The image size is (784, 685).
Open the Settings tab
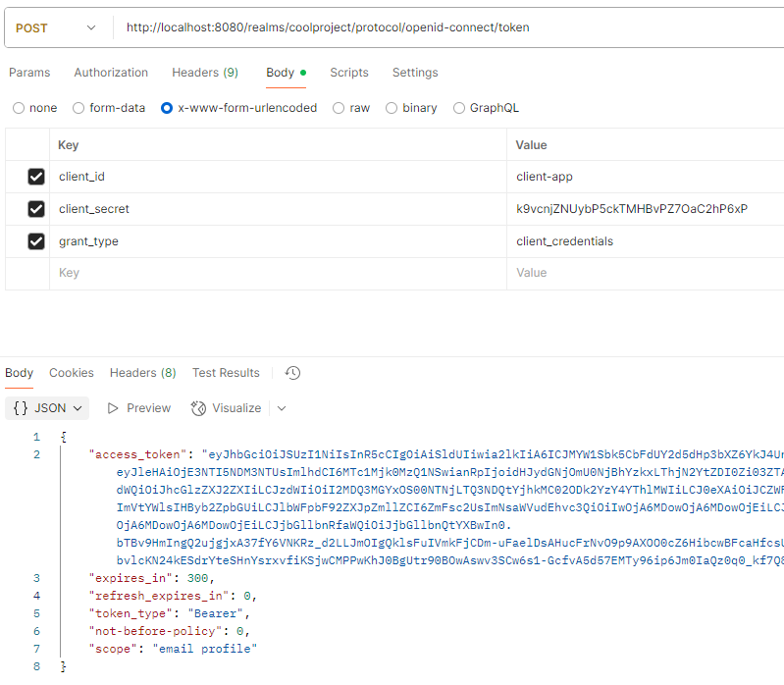(x=415, y=73)
